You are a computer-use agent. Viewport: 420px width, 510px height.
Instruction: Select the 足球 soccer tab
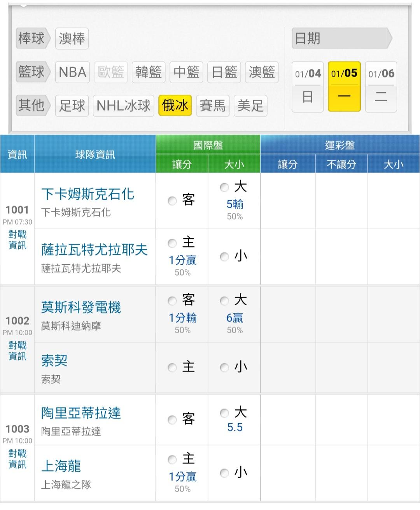72,106
